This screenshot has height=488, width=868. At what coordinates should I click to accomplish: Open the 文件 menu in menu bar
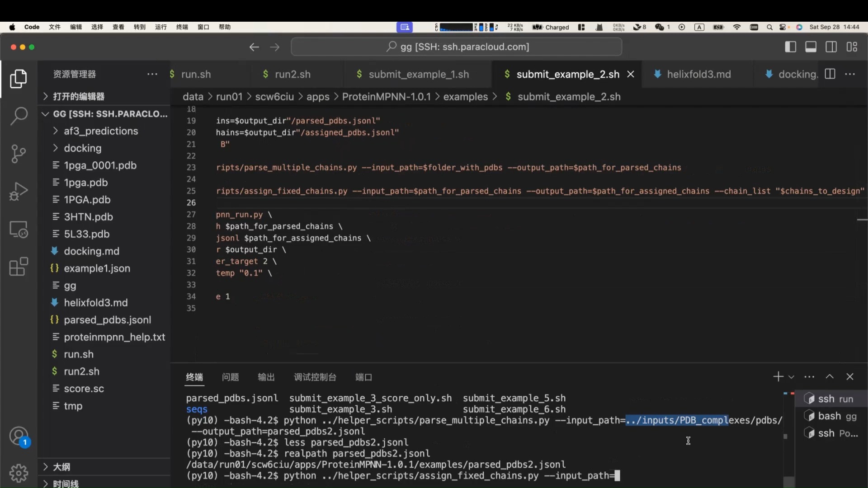click(55, 27)
